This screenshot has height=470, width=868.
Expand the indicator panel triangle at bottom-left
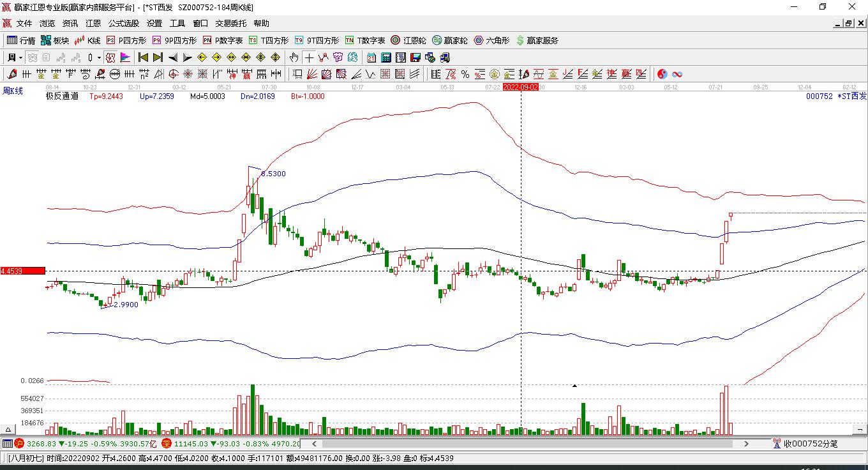point(9,430)
